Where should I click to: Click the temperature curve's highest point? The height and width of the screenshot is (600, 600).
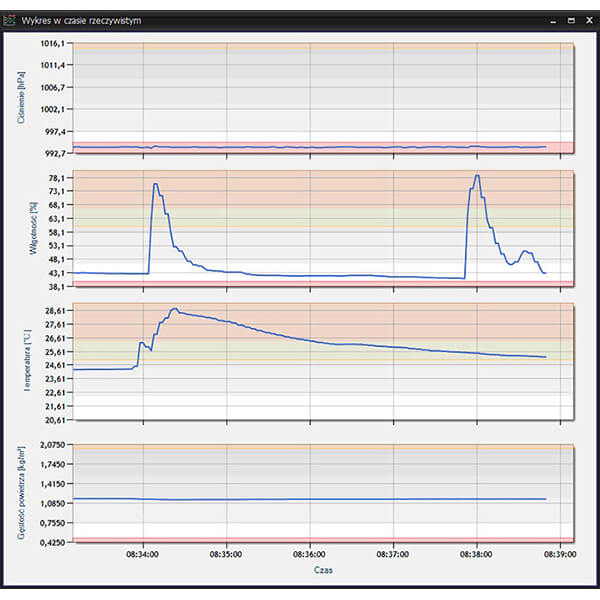coord(175,309)
